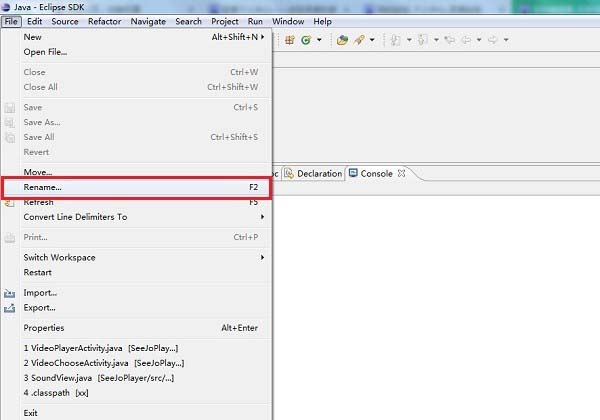Click the Export icon in File menu
600x420 pixels.
point(10,308)
